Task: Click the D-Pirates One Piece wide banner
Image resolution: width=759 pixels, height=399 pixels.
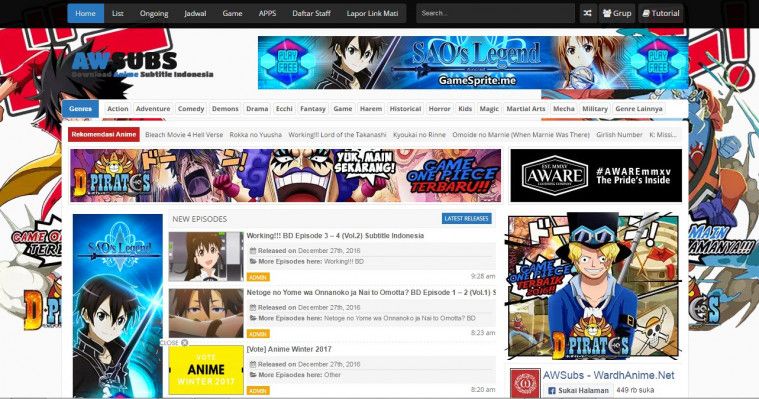Action: pyautogui.click(x=286, y=175)
